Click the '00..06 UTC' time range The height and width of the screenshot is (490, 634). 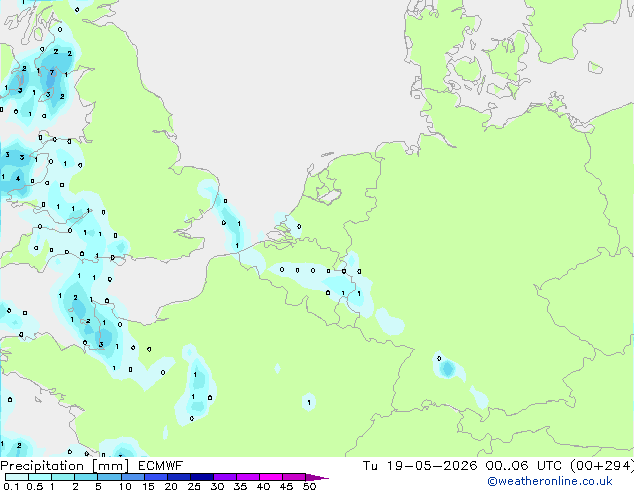[x=524, y=466]
